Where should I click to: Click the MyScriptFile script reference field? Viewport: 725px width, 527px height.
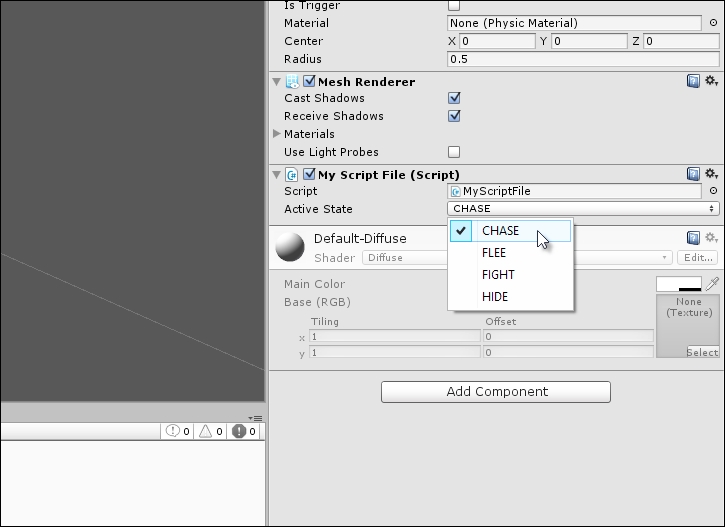[x=574, y=191]
